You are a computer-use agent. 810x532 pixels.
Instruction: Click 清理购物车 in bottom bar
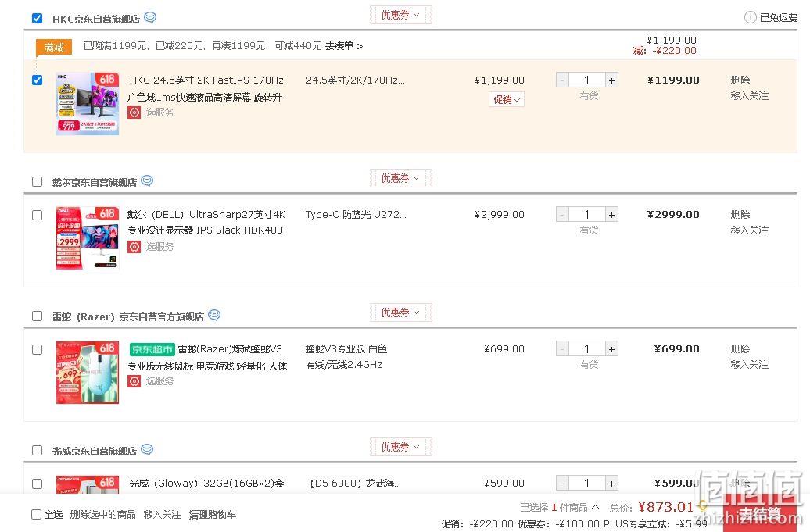(213, 515)
